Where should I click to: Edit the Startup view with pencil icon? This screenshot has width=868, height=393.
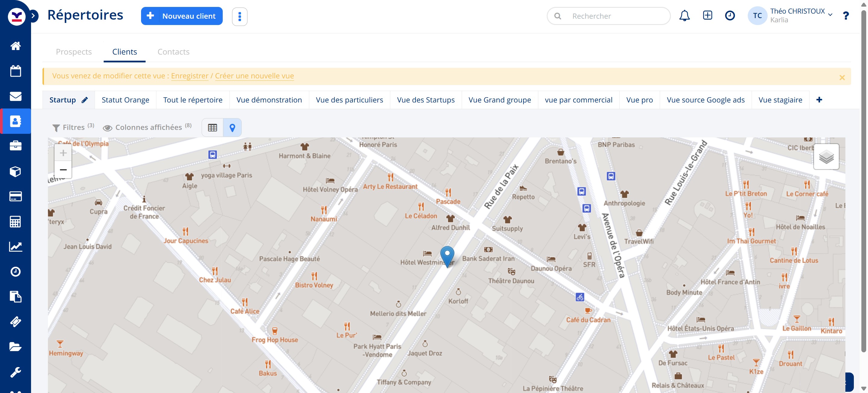click(85, 100)
